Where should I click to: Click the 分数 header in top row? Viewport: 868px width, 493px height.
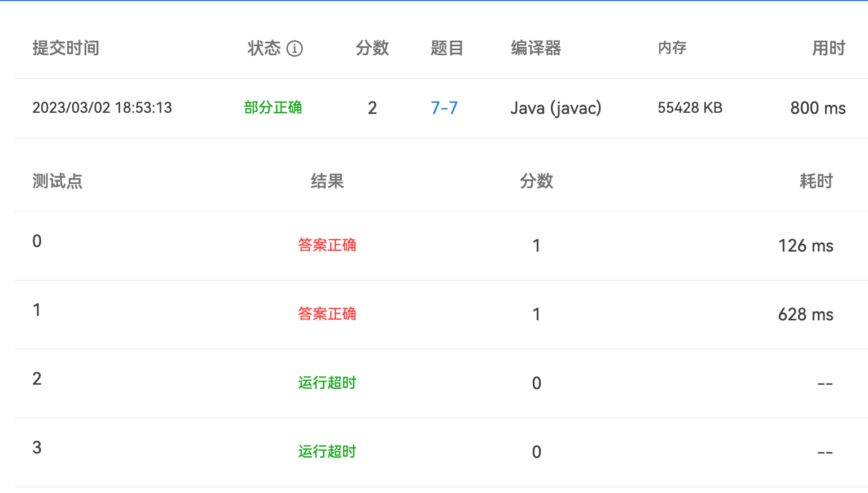pyautogui.click(x=372, y=49)
